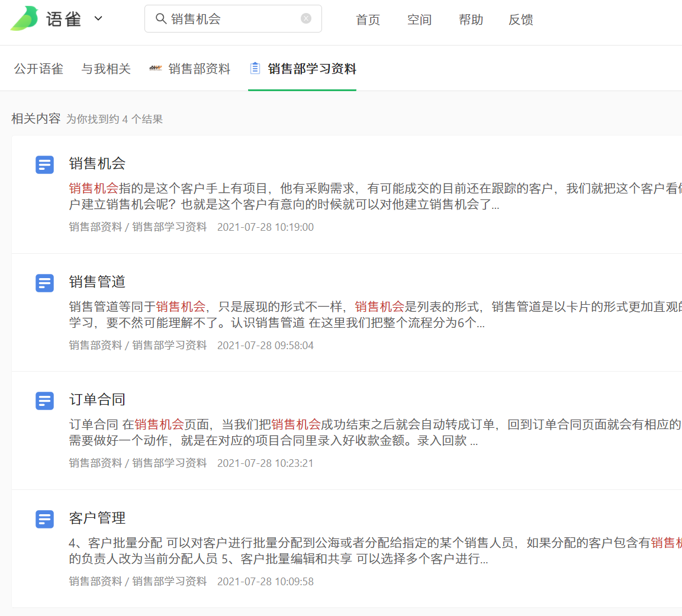Click the Yuque bird logo icon
This screenshot has height=616, width=682.
pyautogui.click(x=25, y=18)
